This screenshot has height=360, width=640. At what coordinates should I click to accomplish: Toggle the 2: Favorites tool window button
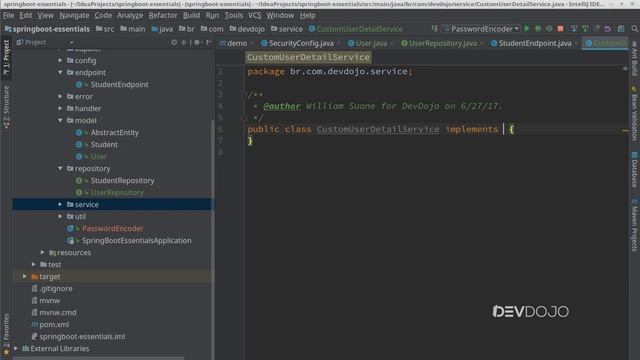tap(6, 334)
